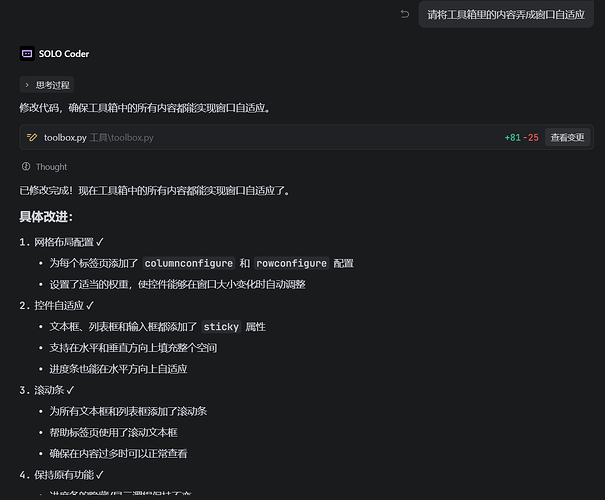Click the 查看变更 button
605x500 pixels.
coord(568,137)
